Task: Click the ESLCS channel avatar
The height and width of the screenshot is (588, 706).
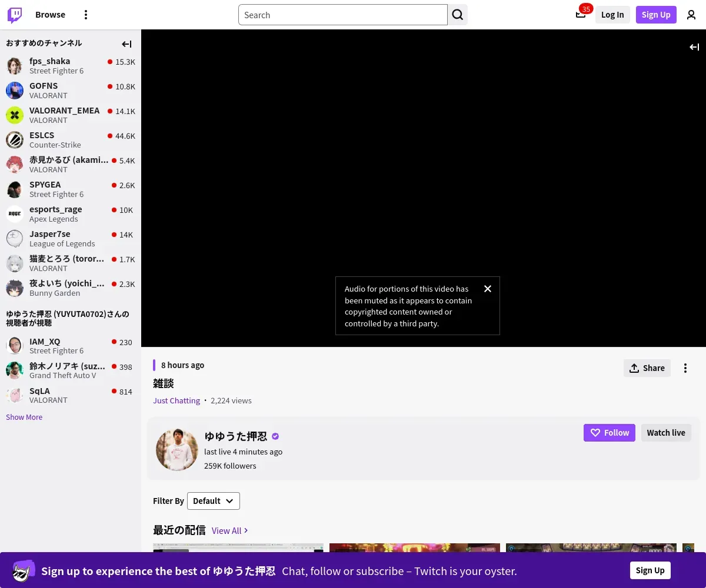Action: tap(15, 140)
